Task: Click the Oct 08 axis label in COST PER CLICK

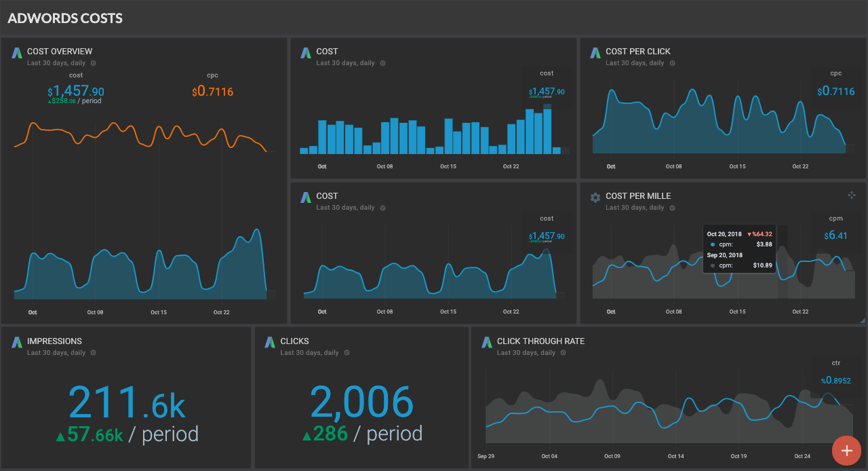Action: pyautogui.click(x=674, y=166)
